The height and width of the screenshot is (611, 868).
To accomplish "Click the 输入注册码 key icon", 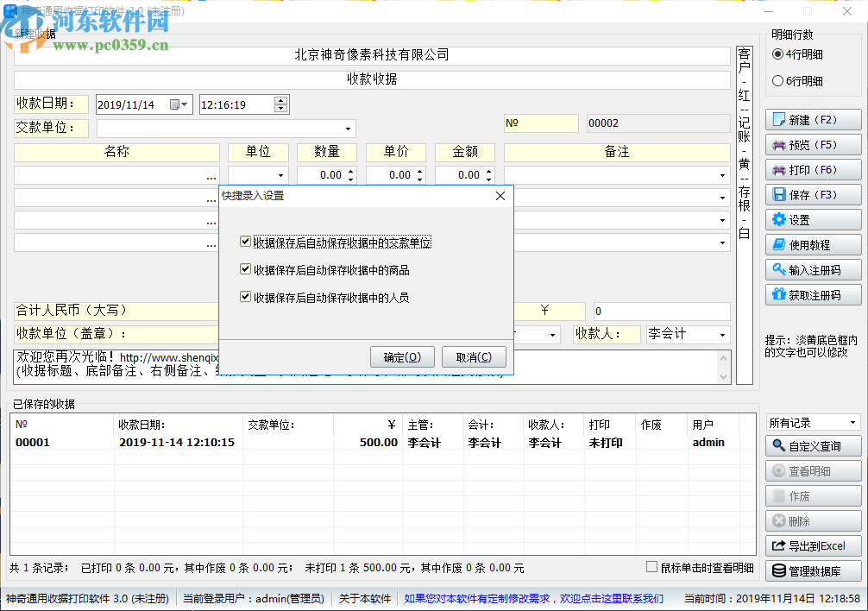I will click(x=814, y=269).
